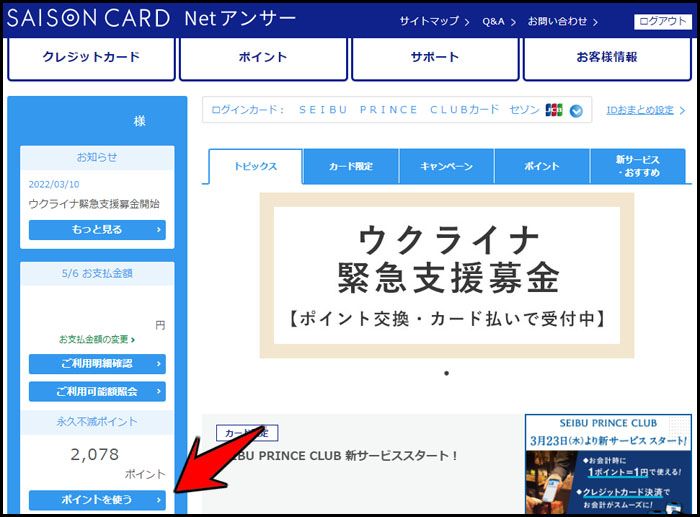Click the chevron next to お問い合わせ
700x517 pixels.
(595, 22)
